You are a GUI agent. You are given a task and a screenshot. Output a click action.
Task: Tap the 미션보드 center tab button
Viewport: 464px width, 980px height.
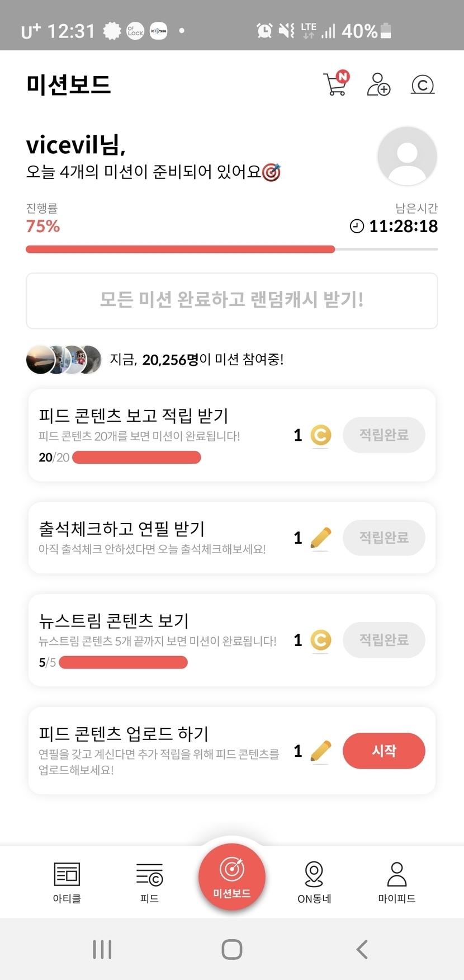[232, 877]
